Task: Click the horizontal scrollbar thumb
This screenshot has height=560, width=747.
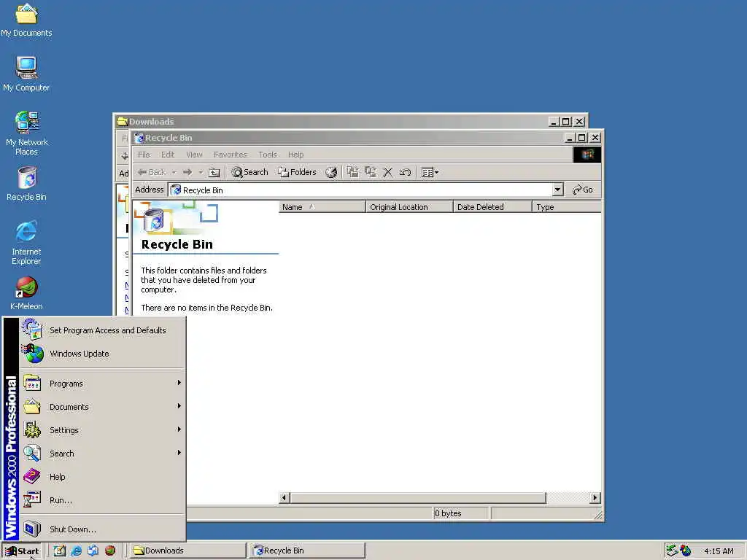Action: [418, 497]
